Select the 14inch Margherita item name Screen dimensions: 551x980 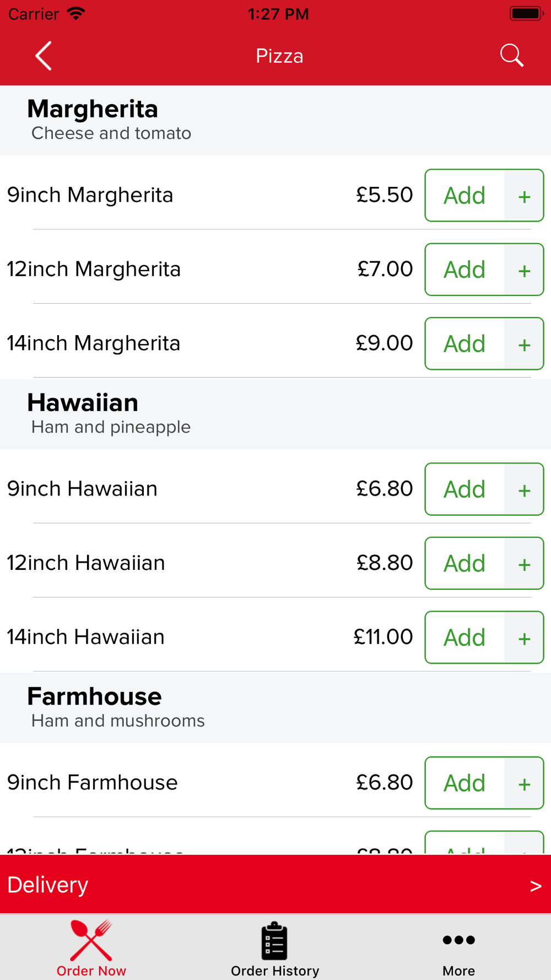click(94, 343)
